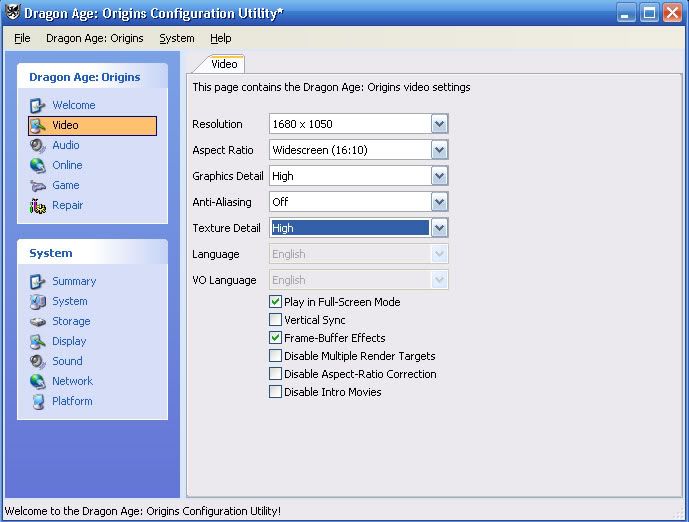Open the Resolution dropdown list

pyautogui.click(x=439, y=124)
